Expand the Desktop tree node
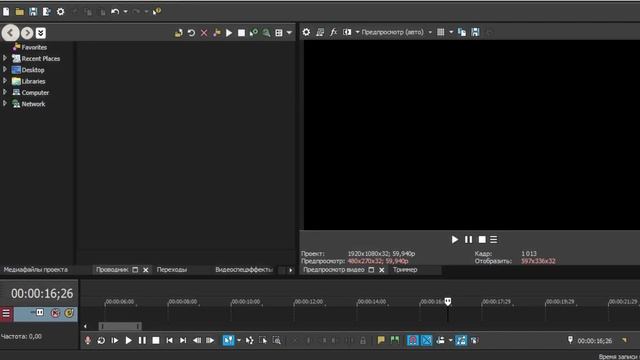640x360 pixels. point(5,70)
